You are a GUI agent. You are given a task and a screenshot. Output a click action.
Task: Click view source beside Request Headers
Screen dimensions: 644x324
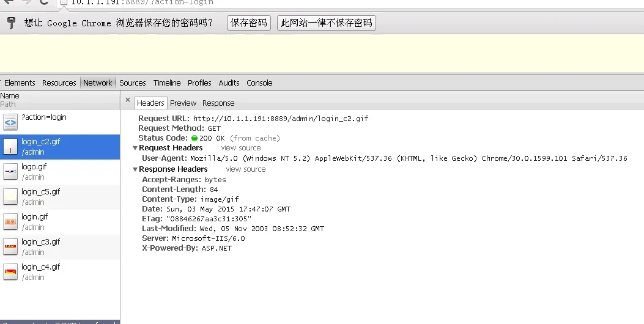pos(241,148)
